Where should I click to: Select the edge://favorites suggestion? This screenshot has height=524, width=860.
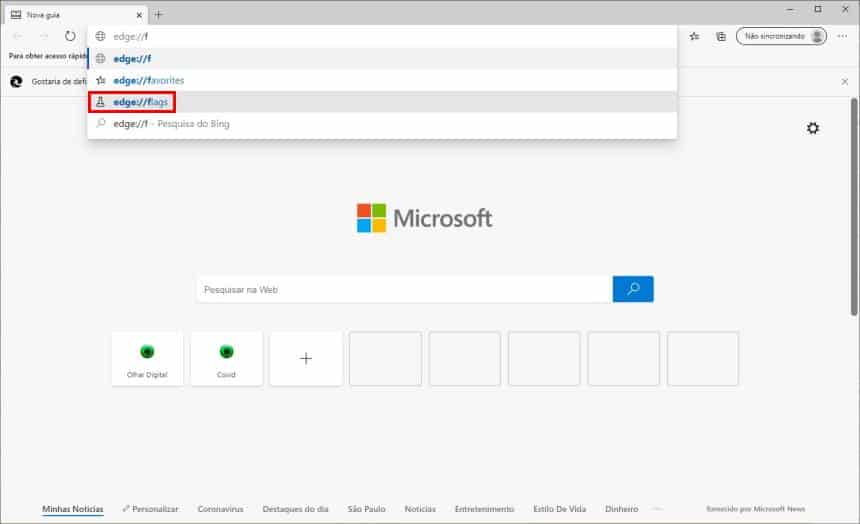(x=382, y=80)
